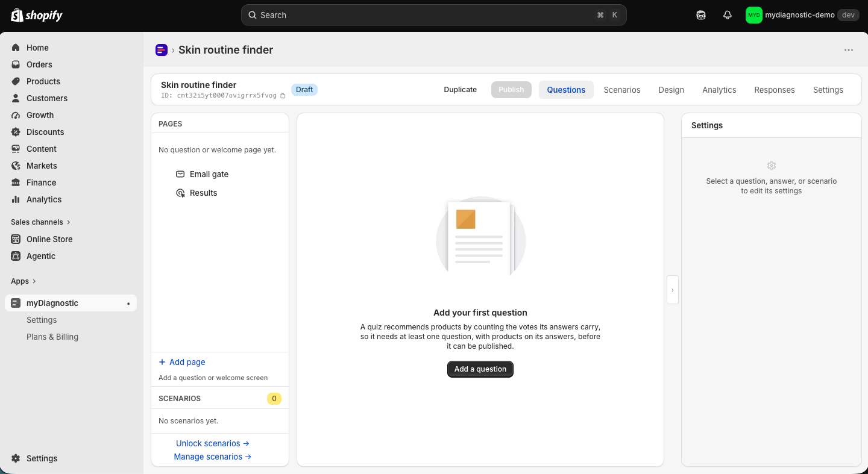Open the quiz Analytics tab

(719, 90)
